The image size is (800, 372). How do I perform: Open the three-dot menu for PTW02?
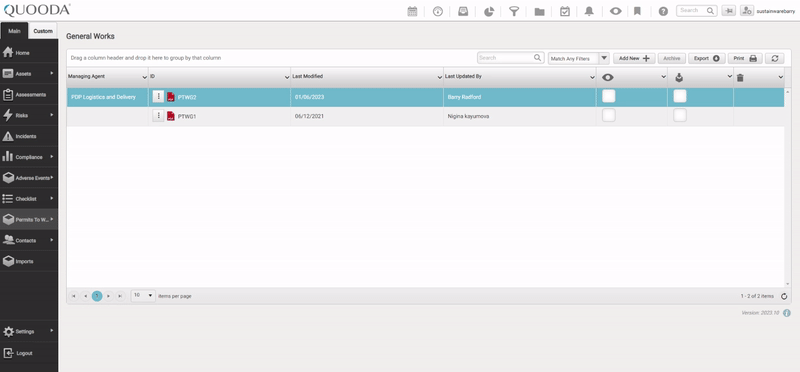pos(158,96)
